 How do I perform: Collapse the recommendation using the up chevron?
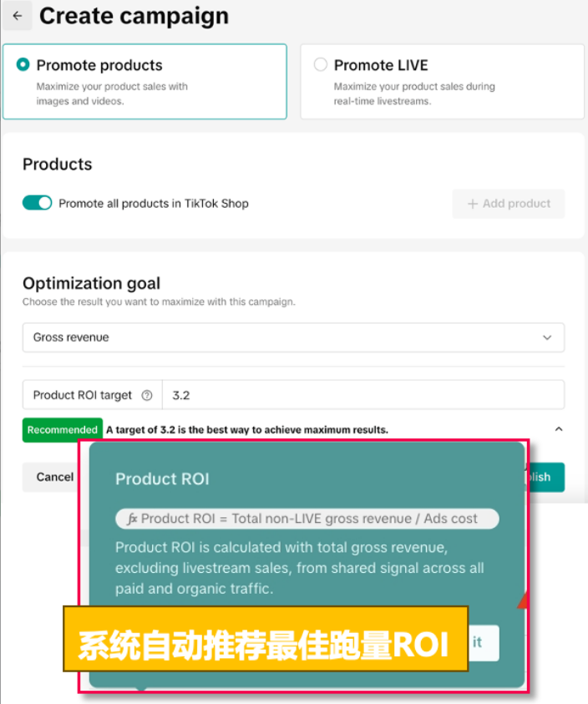pos(558,428)
